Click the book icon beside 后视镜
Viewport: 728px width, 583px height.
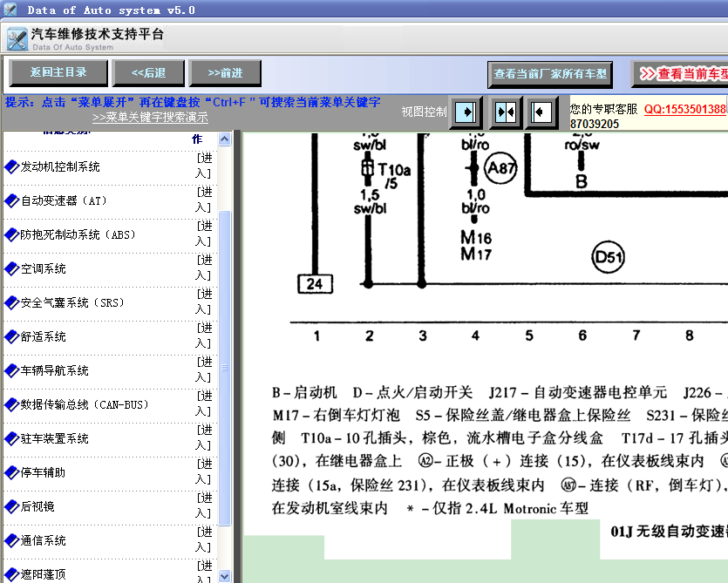pyautogui.click(x=11, y=506)
